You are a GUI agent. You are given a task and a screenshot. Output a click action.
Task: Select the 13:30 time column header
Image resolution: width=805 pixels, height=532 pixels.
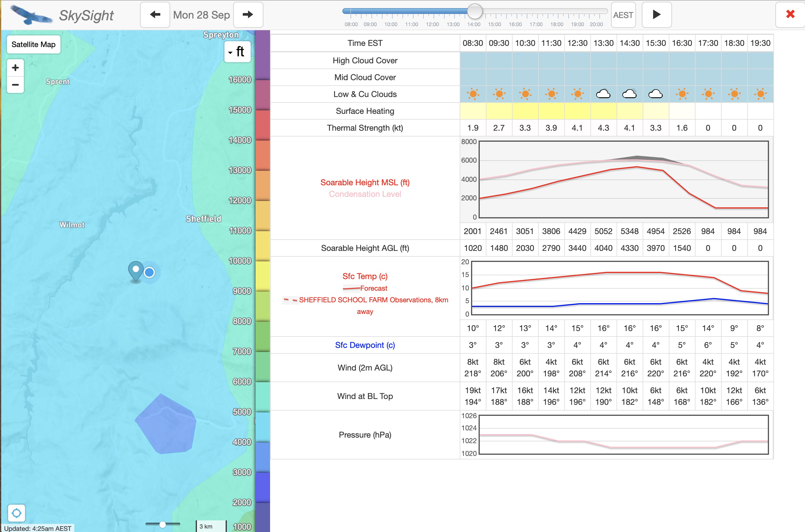[x=603, y=43]
